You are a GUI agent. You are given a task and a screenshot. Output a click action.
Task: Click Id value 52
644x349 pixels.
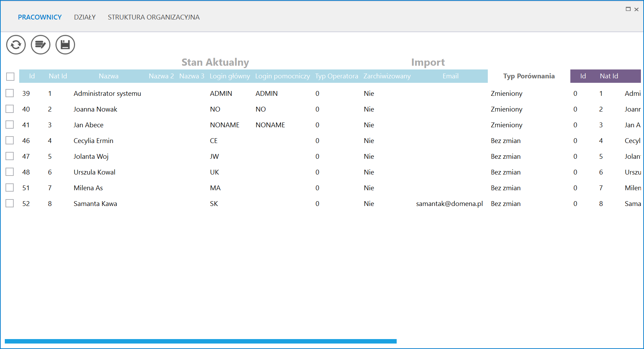(x=26, y=204)
